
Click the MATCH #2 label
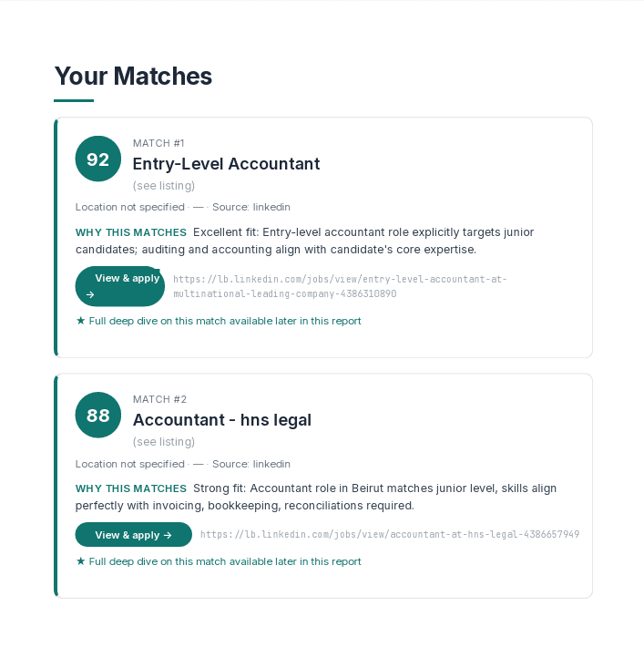click(159, 399)
